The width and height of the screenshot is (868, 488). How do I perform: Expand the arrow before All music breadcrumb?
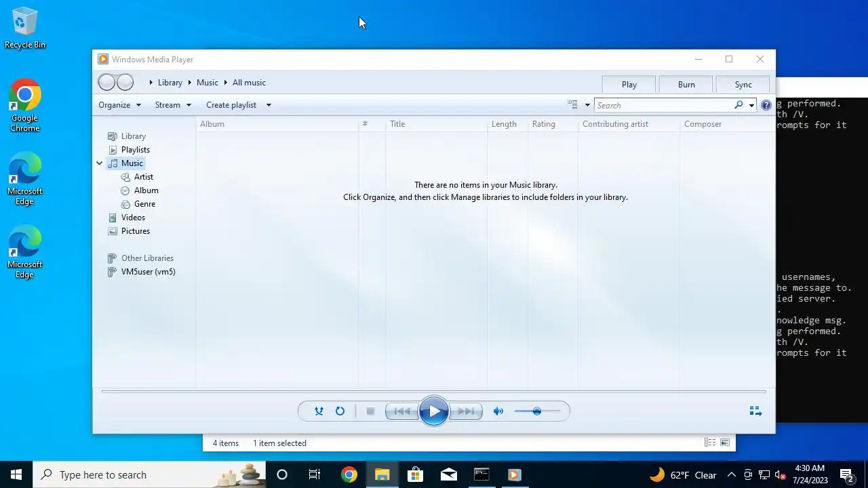pyautogui.click(x=226, y=83)
